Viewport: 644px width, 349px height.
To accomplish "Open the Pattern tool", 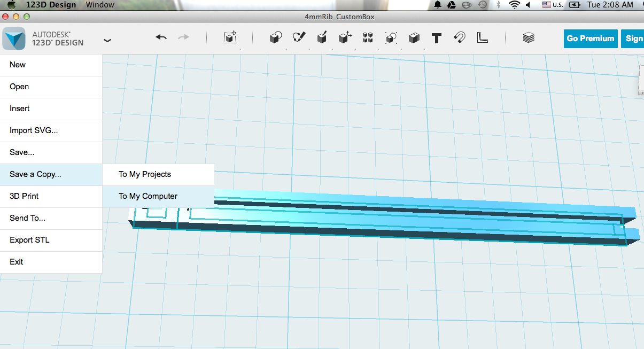I will click(368, 38).
